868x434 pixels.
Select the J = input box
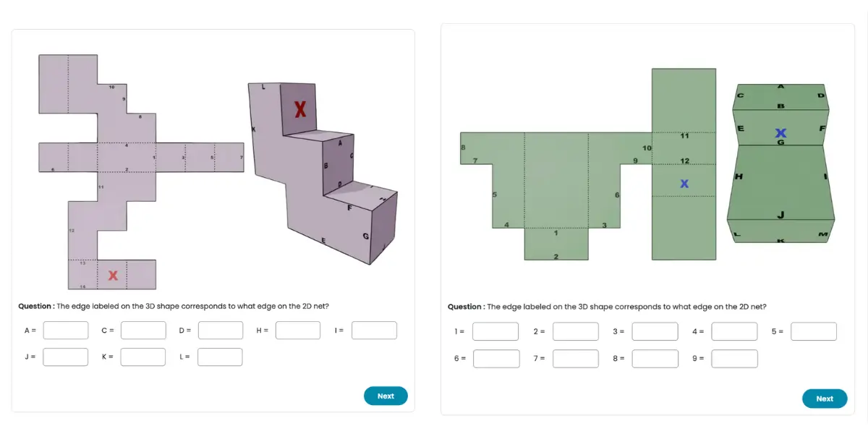tap(66, 357)
